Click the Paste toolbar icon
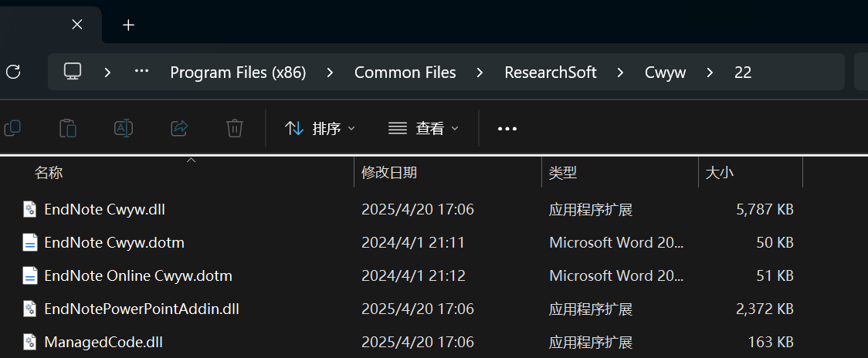The height and width of the screenshot is (358, 868). pyautogui.click(x=67, y=128)
